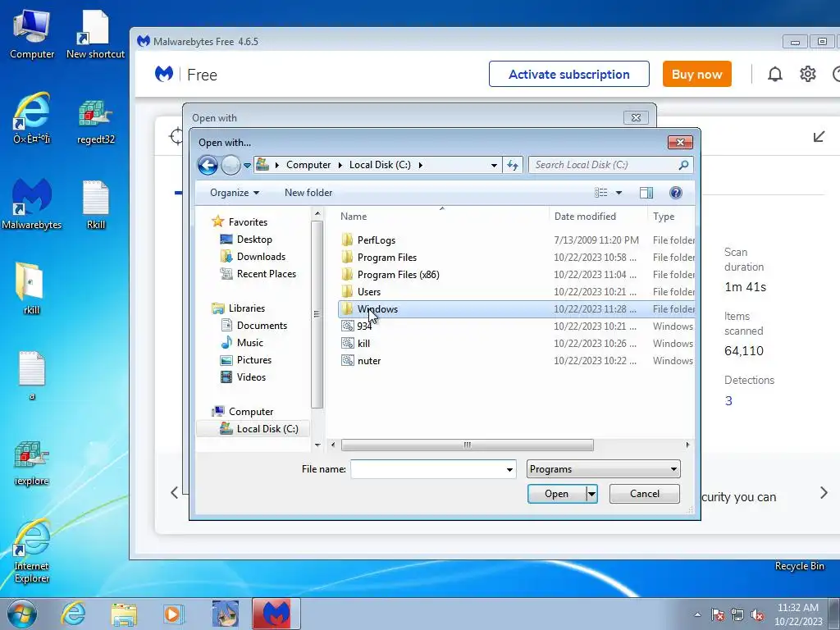
Task: Select the Documents library
Action: click(x=262, y=325)
